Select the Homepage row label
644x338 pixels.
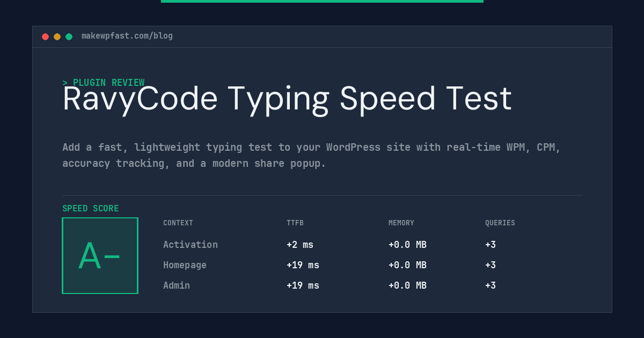point(185,265)
